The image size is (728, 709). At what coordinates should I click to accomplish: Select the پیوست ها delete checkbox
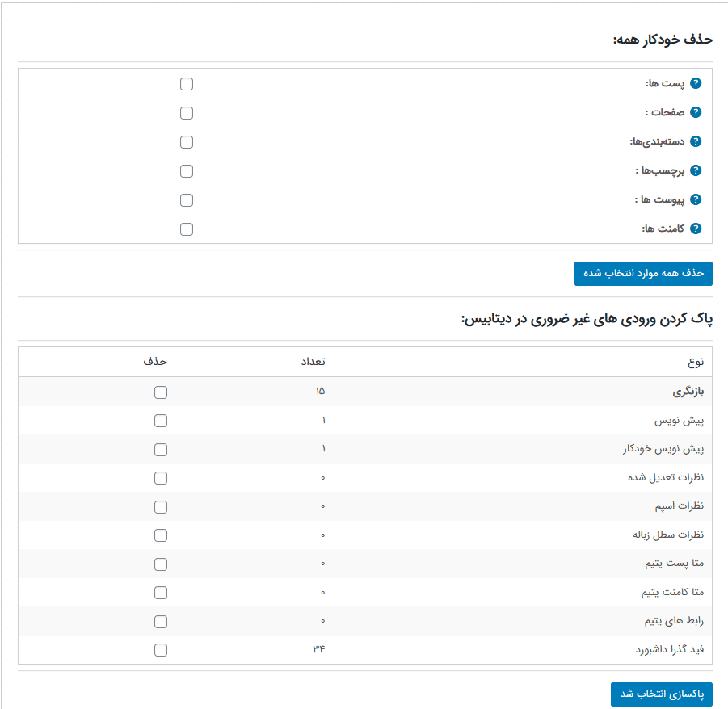click(x=187, y=200)
